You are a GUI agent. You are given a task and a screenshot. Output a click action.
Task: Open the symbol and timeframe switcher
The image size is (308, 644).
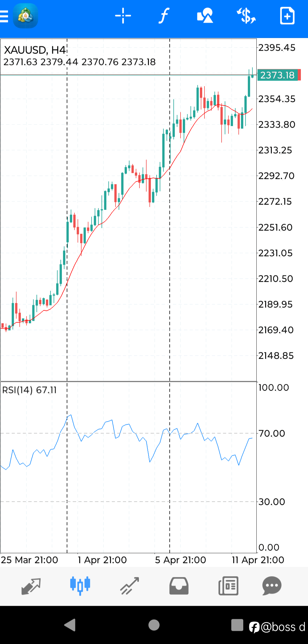tap(246, 16)
